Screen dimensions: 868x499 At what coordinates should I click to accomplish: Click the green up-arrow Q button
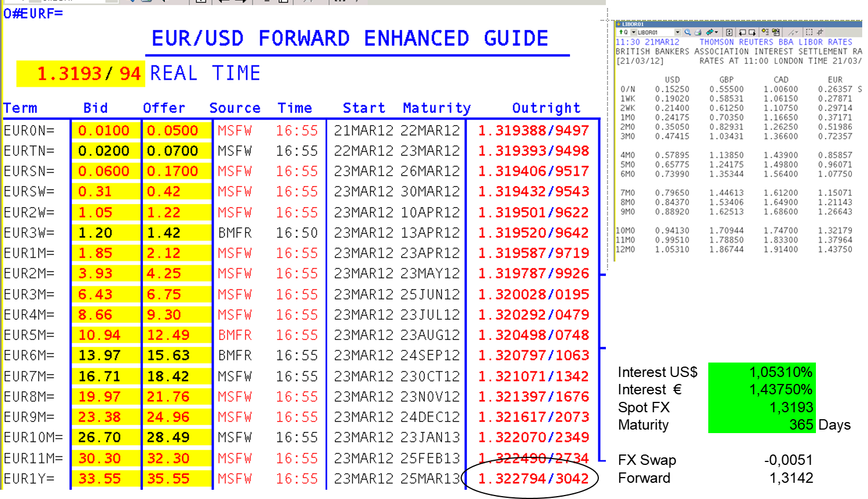pos(623,32)
